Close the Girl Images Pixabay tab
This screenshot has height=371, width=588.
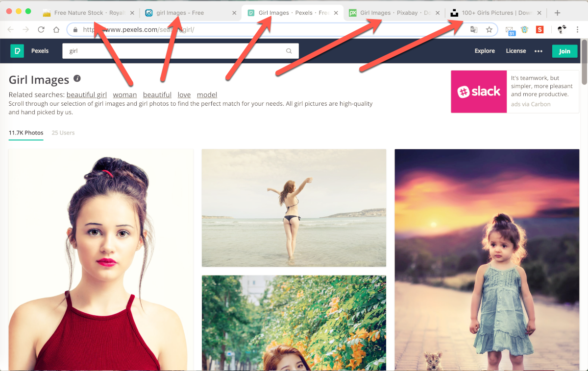[x=438, y=13]
